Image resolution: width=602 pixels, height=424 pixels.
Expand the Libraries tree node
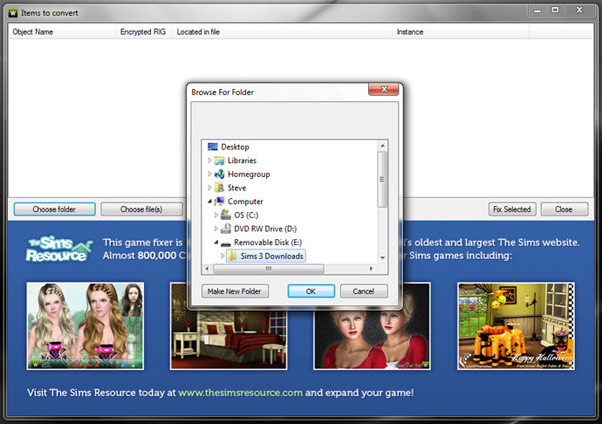pos(209,160)
